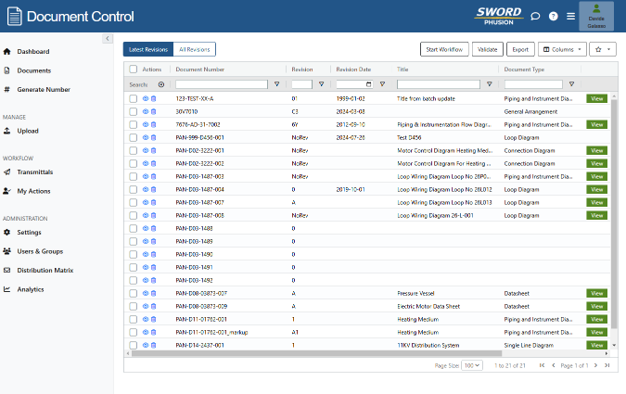
Task: Expand the Columns dropdown
Action: [x=562, y=49]
